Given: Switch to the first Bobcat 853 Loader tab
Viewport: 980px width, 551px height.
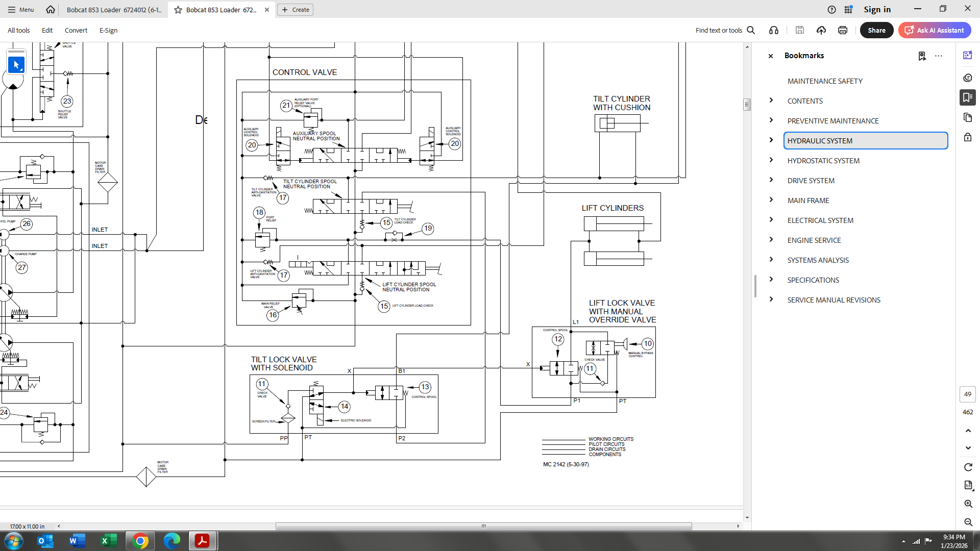Looking at the screenshot, I should (114, 10).
